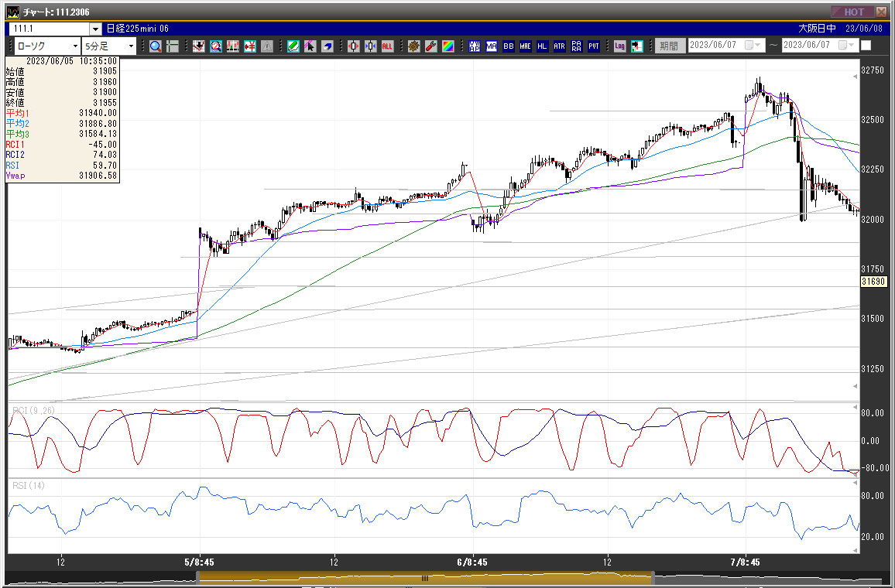Open the 5分足 timeframe dropdown
This screenshot has width=895, height=588.
109,46
